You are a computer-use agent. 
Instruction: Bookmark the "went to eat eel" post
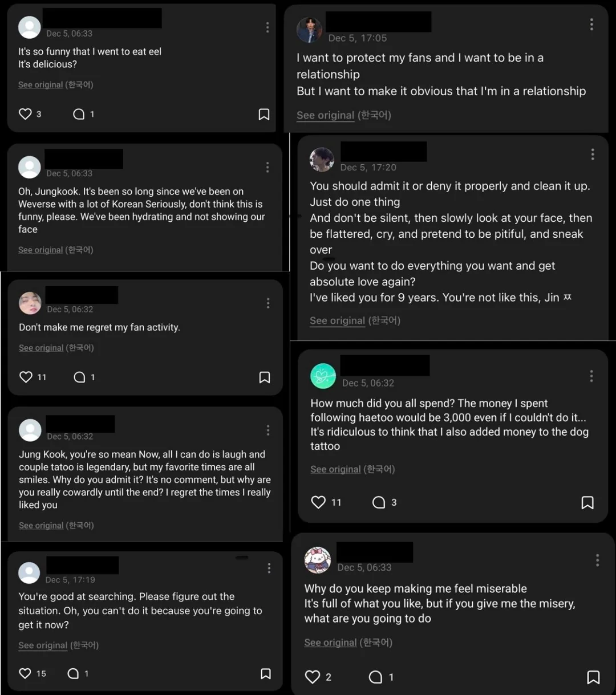pos(264,115)
